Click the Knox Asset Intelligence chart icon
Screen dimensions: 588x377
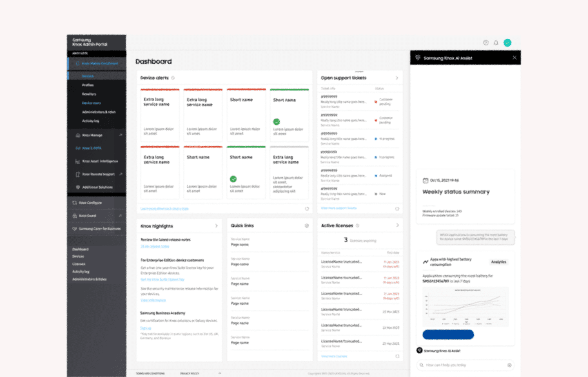[78, 161]
